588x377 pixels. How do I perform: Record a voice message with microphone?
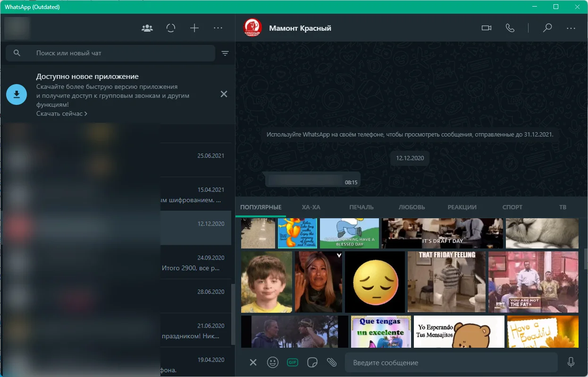click(571, 362)
